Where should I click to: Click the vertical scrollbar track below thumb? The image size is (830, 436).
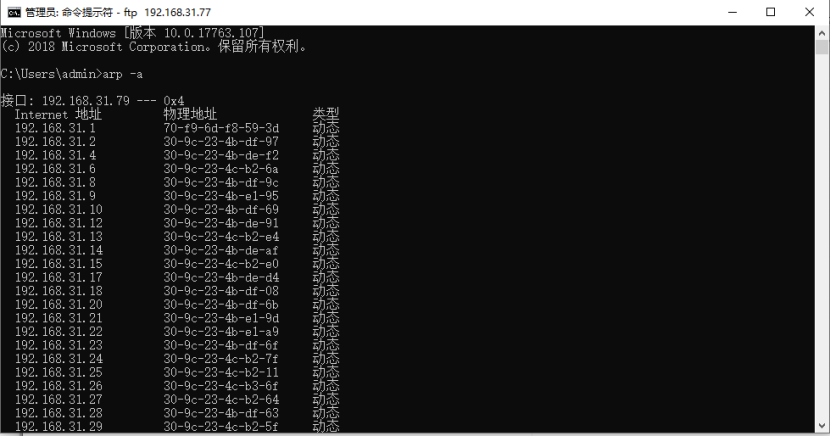pos(822,237)
